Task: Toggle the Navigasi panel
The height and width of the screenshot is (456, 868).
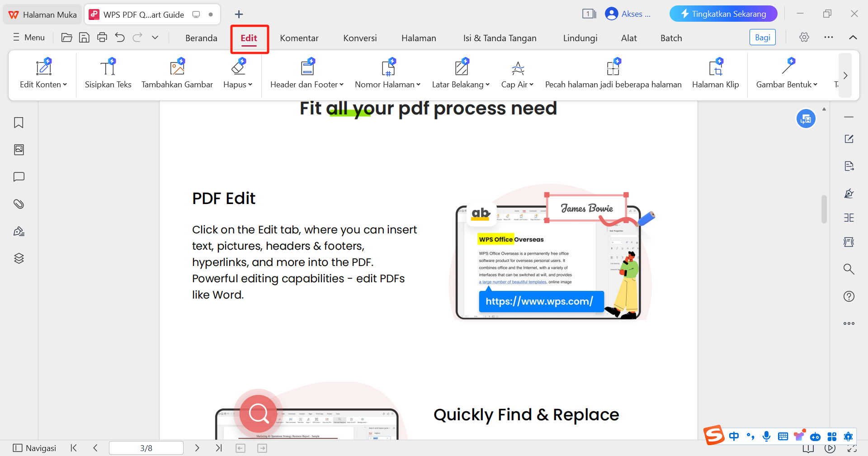Action: tap(34, 448)
